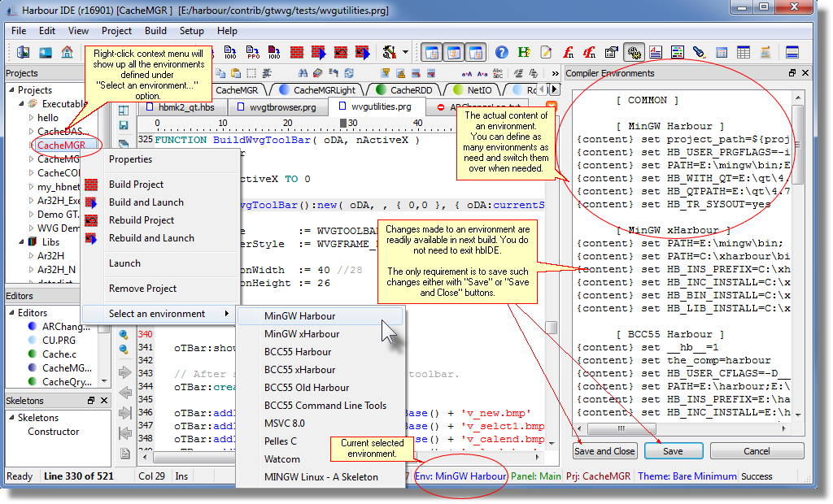Click the red Hb Harbour toolbar icon

click(x=524, y=50)
